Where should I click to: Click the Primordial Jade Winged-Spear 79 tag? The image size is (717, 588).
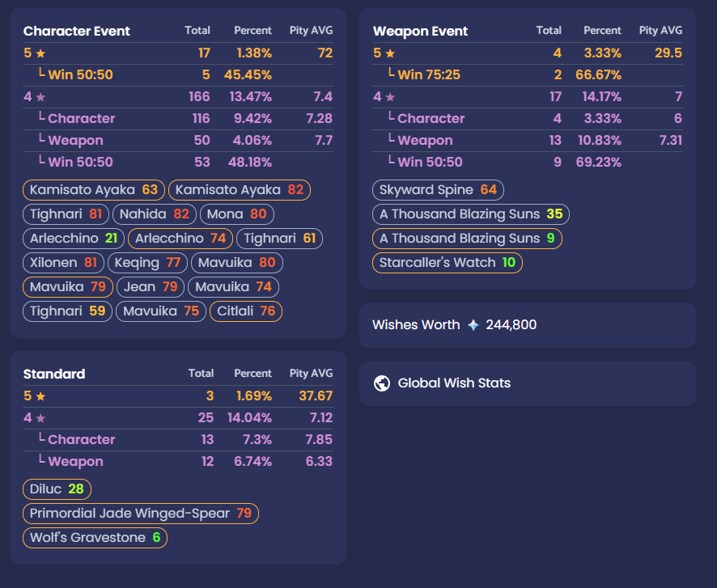pyautogui.click(x=141, y=514)
